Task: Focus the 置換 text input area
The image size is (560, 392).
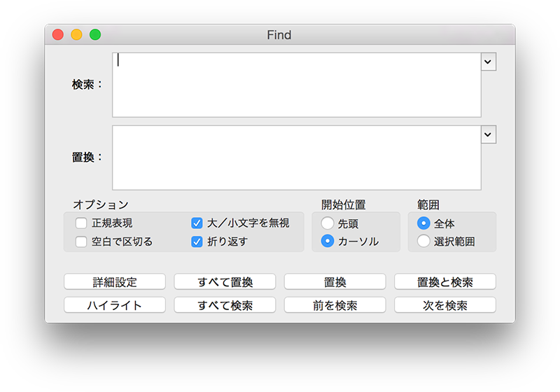Action: 296,157
